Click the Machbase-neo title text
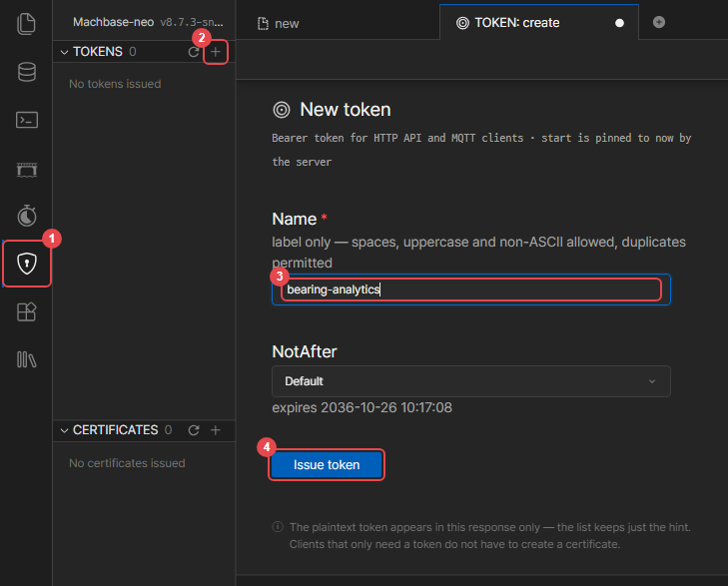Screen dimensions: 728x586 point(113,22)
